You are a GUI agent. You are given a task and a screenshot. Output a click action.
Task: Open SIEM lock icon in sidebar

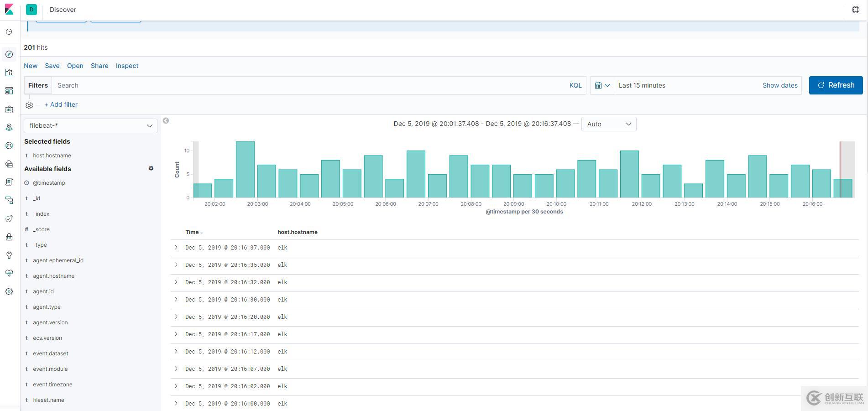tap(9, 237)
